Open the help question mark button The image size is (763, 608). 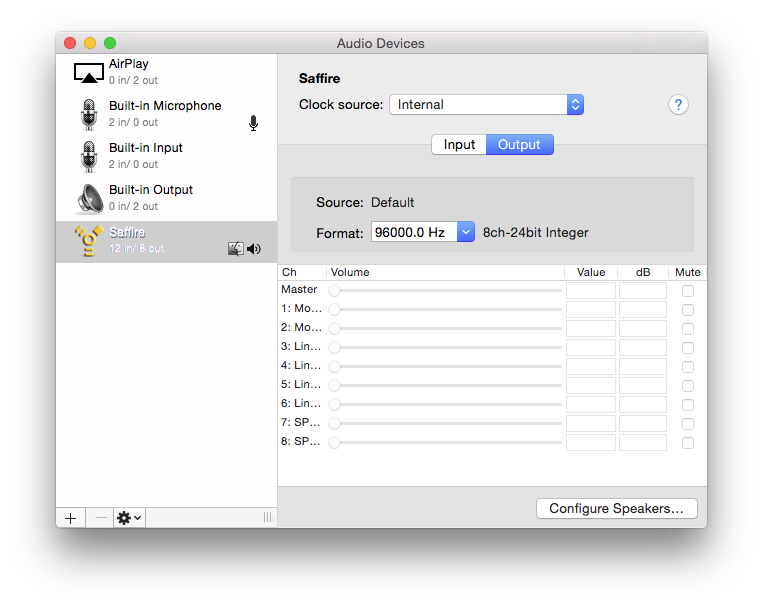tap(678, 105)
